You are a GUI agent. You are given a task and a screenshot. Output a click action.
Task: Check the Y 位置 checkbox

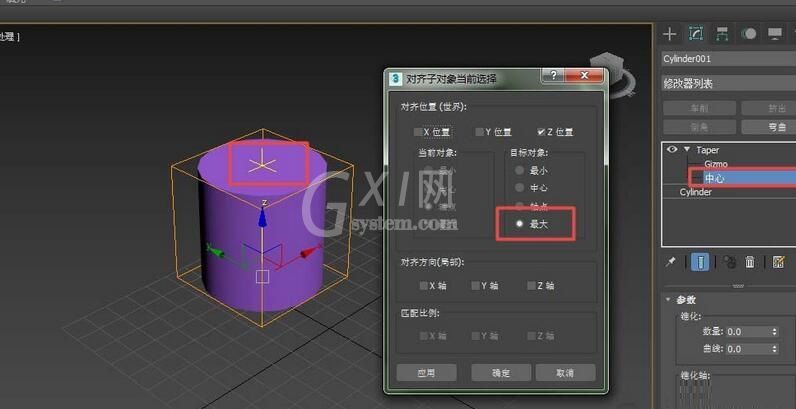tap(479, 132)
